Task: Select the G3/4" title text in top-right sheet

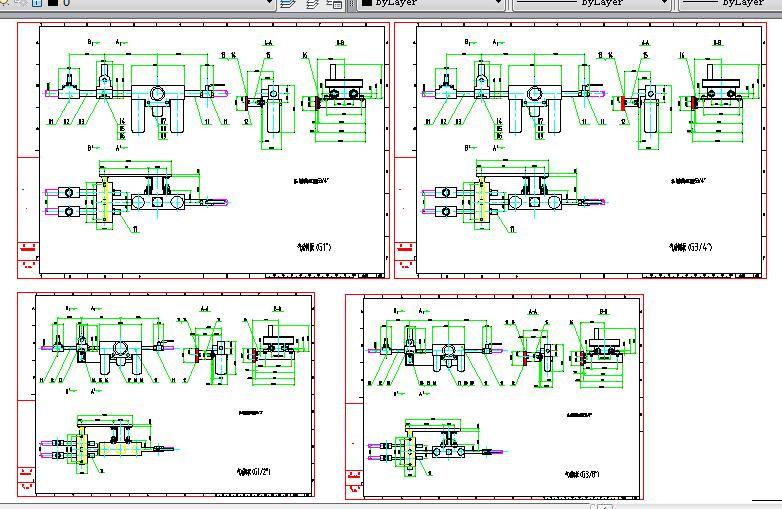Action: (691, 247)
